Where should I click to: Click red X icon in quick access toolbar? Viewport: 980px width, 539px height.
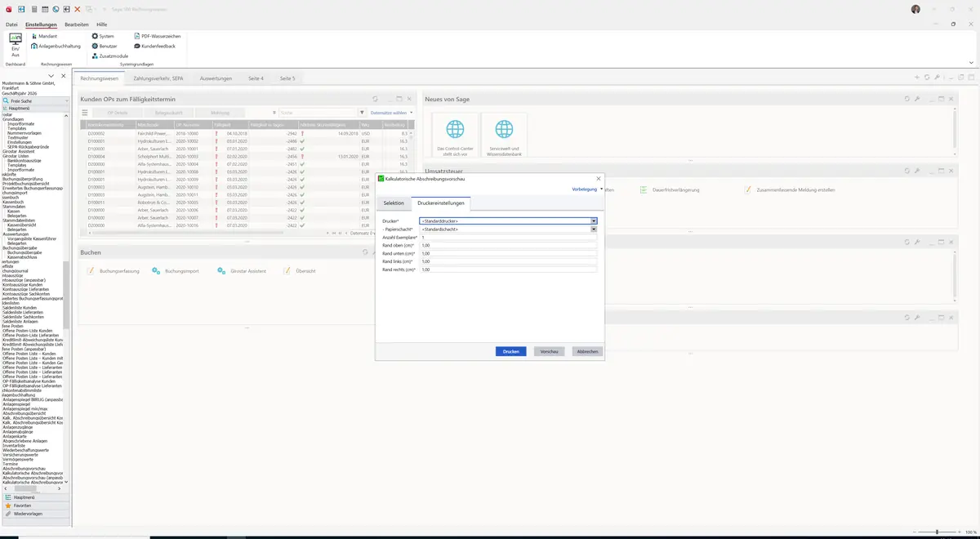pos(78,9)
